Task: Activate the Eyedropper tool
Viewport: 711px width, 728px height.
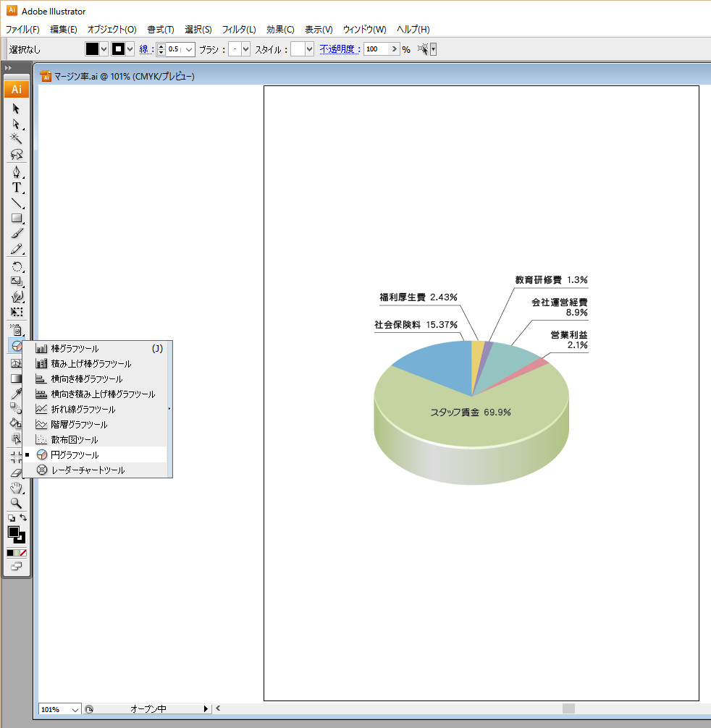Action: pos(16,393)
